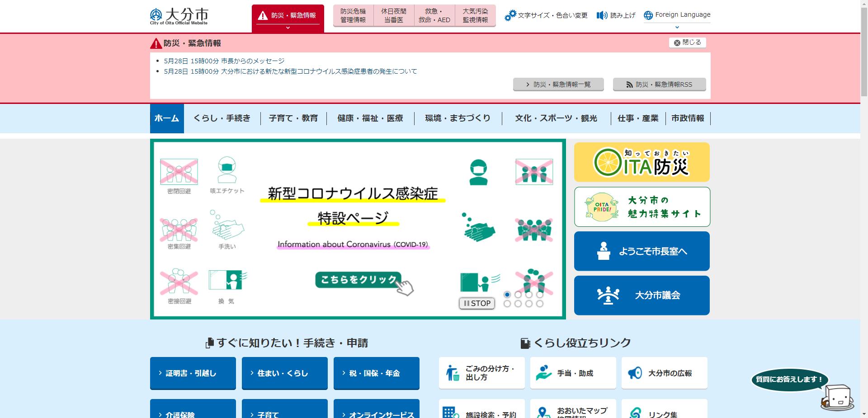Open the 証明書・引越し button

[x=193, y=373]
